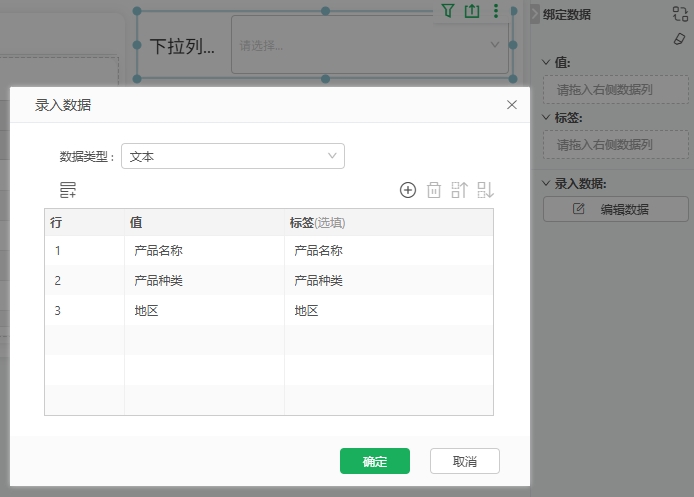Click the delete row trash icon
Screen dimensions: 694x497
434,190
